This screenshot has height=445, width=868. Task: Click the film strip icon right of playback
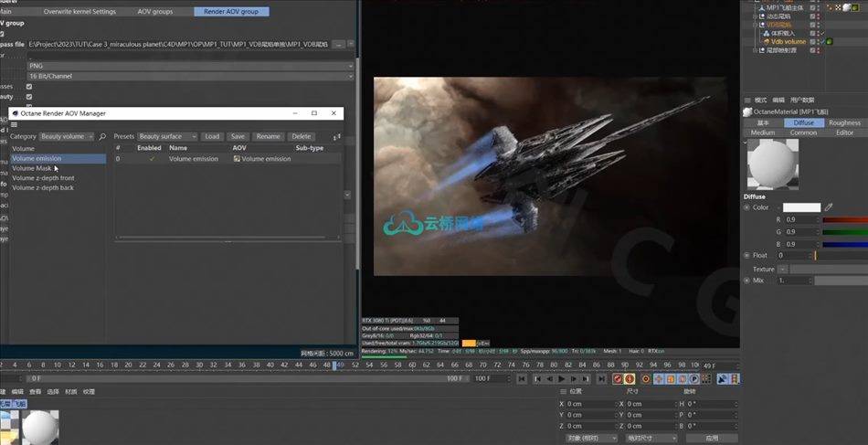coord(735,378)
